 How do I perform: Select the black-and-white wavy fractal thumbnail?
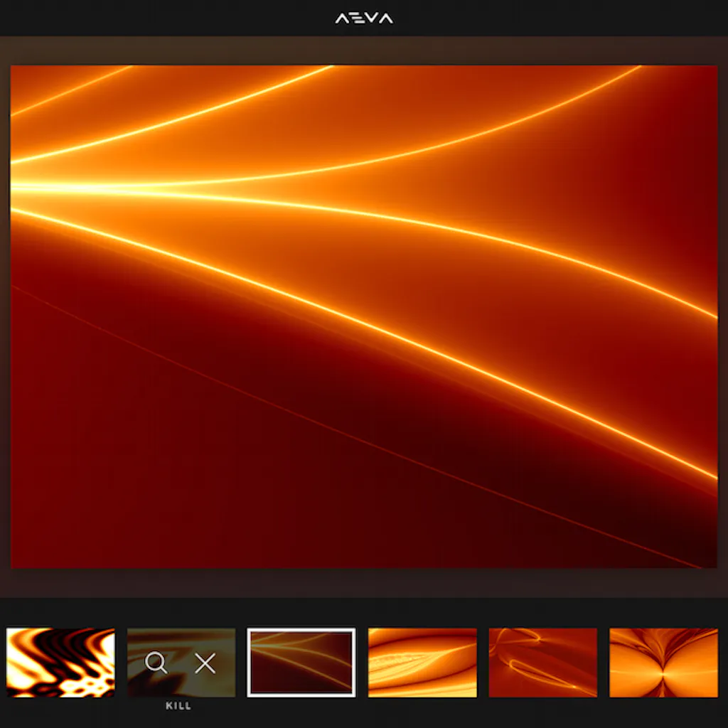coord(60,663)
